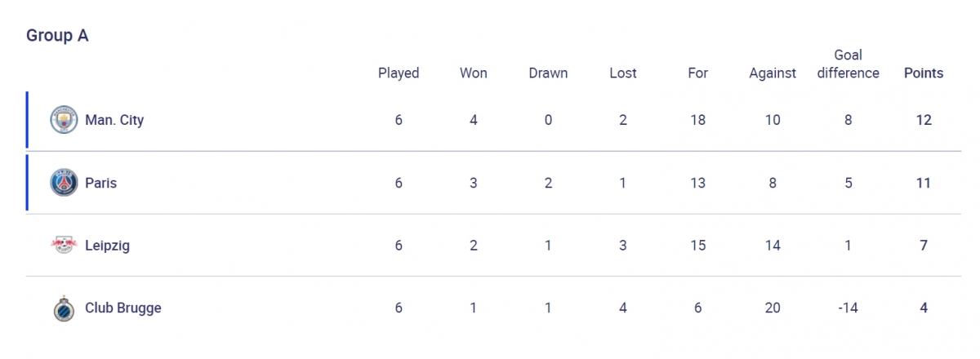Click Club Brugge's -14 goal difference
Screen dimensions: 980x359
coord(849,308)
